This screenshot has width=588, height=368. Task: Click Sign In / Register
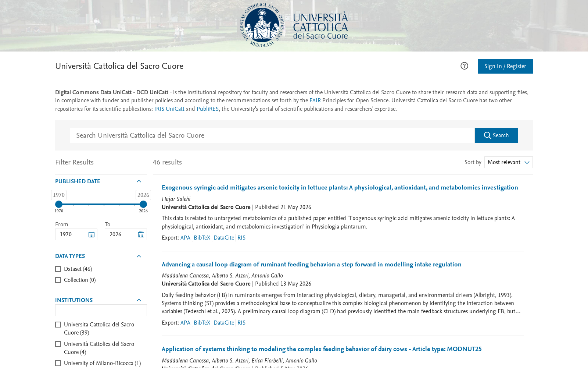505,66
